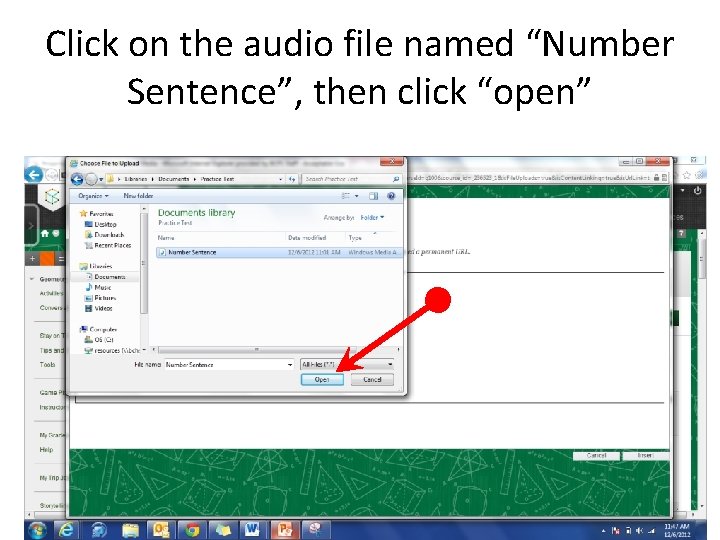The width and height of the screenshot is (720, 540).
Task: Expand the address bar history dropdown
Action: (x=281, y=179)
